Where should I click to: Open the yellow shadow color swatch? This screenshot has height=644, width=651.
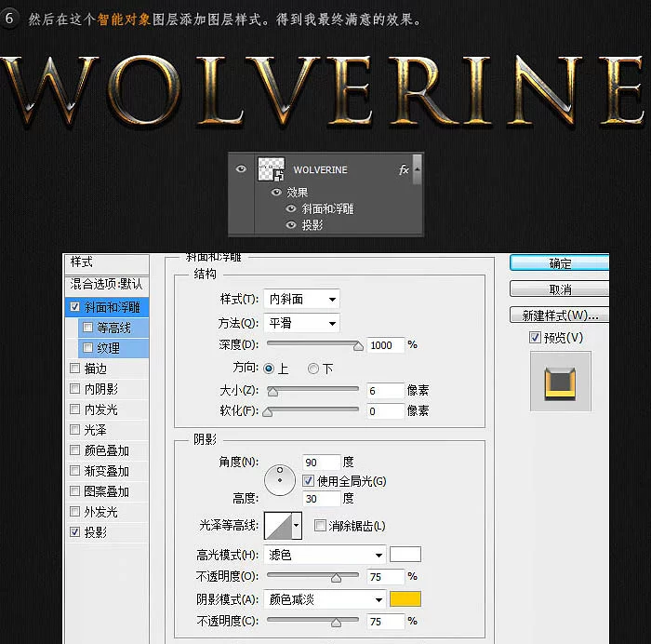point(405,599)
